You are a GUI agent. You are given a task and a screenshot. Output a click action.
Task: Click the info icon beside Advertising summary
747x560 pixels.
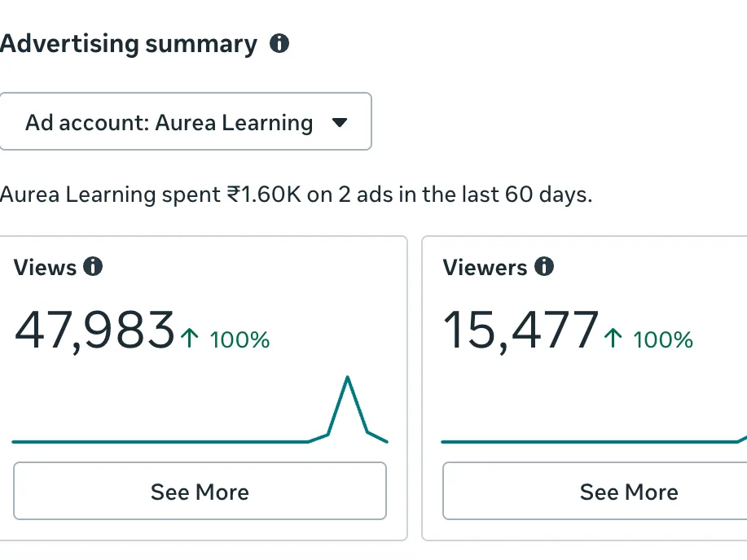tap(279, 43)
